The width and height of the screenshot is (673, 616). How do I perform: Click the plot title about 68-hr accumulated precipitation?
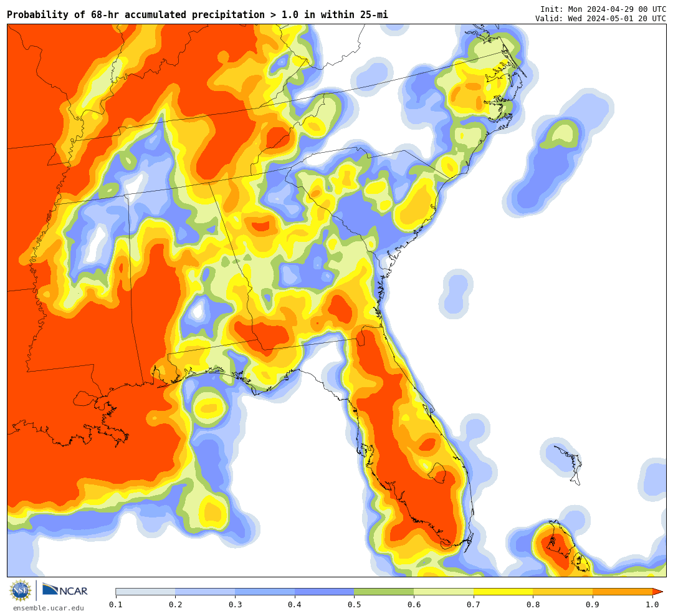coord(198,14)
